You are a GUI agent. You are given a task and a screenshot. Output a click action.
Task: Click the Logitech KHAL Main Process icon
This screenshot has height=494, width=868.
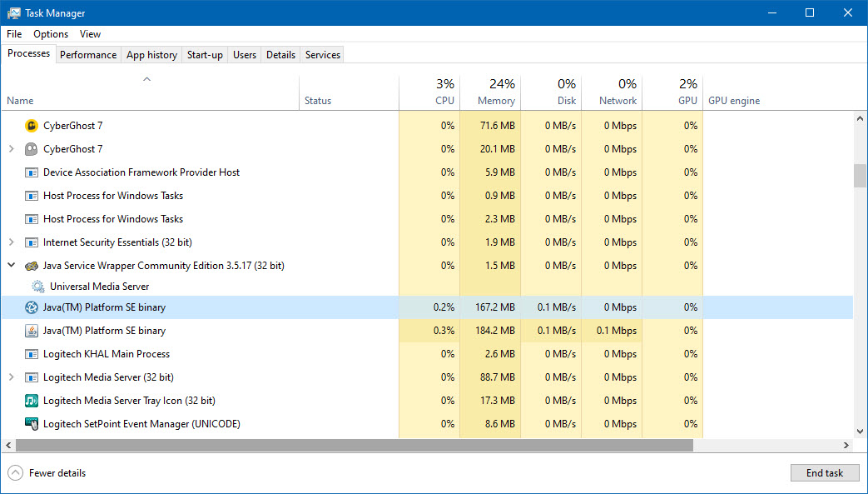32,354
